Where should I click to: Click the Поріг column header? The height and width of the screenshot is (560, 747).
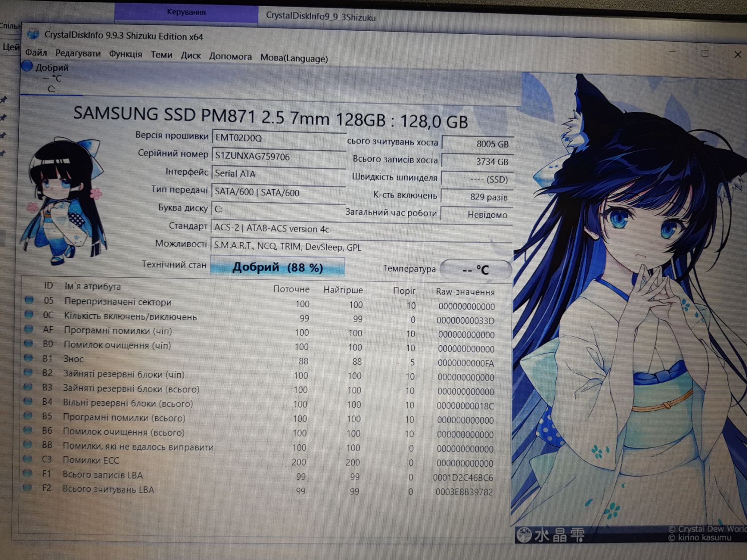[404, 291]
